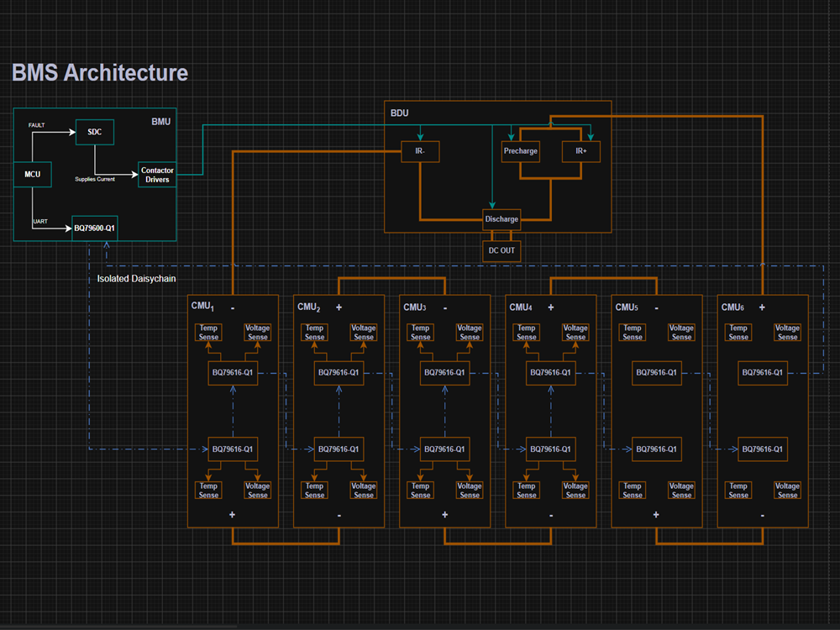This screenshot has height=630, width=840.
Task: Select CMU5 upper BQ79616-Q1 chip
Action: 656,373
